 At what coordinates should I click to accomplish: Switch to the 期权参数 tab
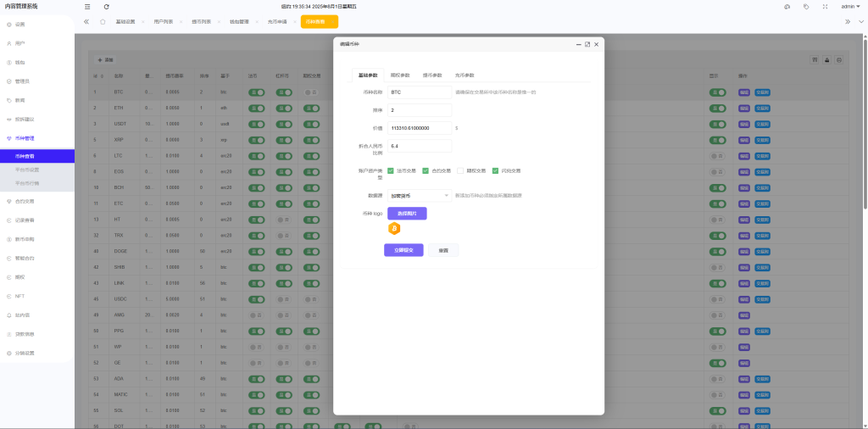coord(400,75)
